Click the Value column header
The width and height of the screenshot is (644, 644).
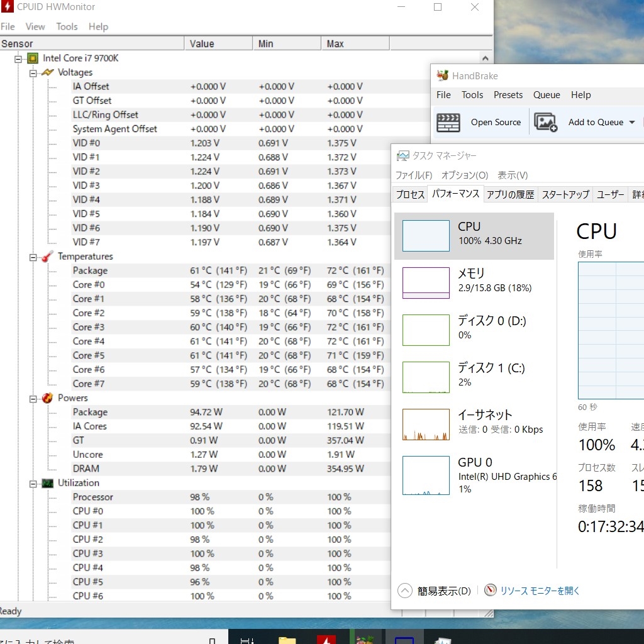(218, 43)
